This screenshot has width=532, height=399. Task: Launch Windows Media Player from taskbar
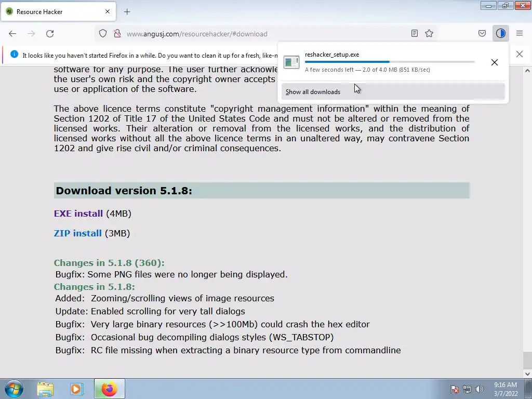77,389
